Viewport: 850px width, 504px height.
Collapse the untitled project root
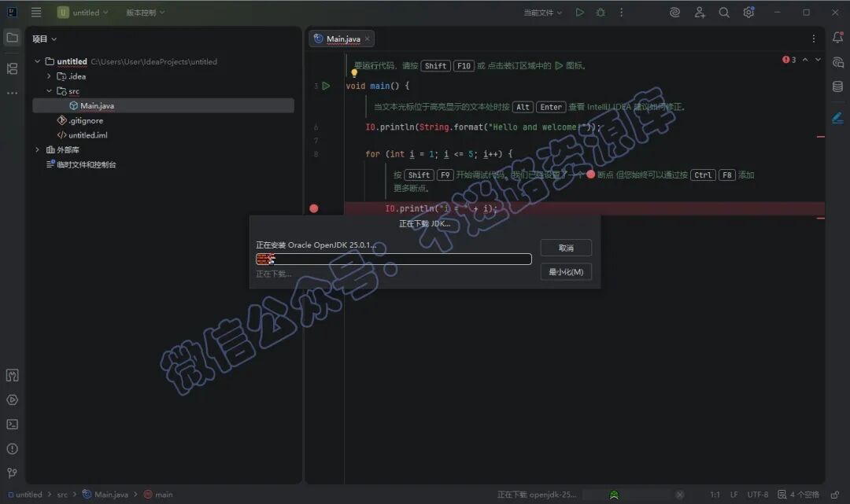[38, 61]
